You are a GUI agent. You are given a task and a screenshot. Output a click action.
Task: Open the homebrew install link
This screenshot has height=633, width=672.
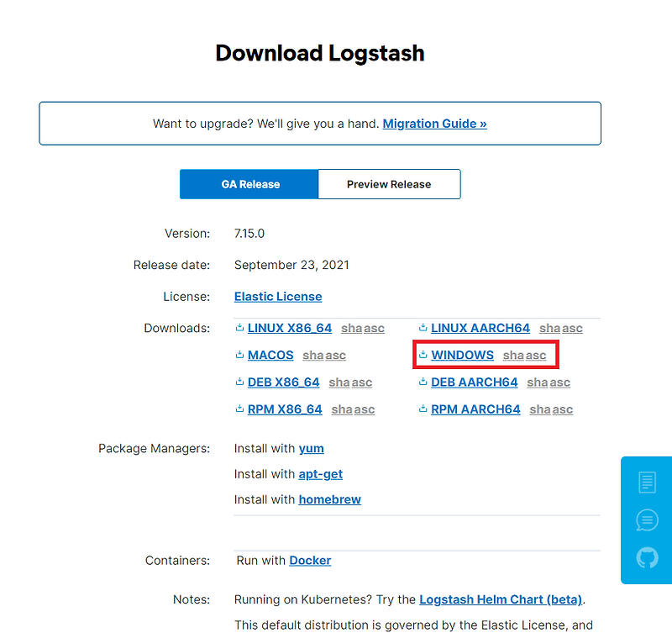(329, 499)
